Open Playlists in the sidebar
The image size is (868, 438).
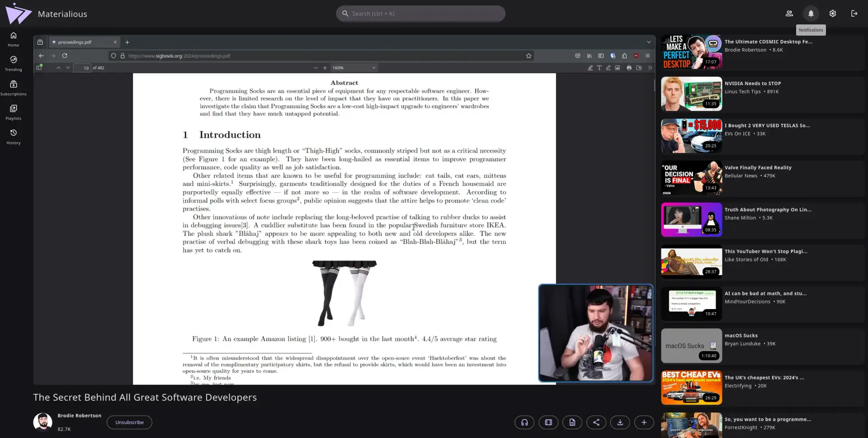14,112
